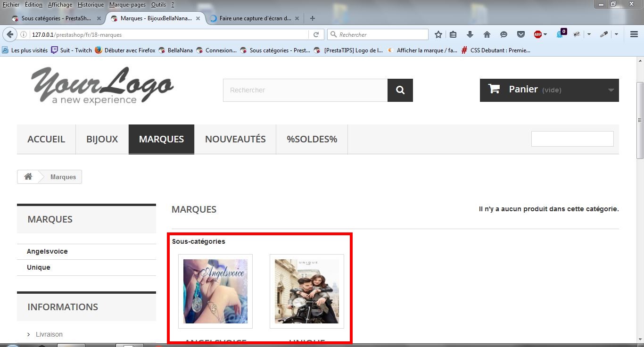Open %SOLDES% in shop navigation
The height and width of the screenshot is (347, 644).
coord(312,139)
